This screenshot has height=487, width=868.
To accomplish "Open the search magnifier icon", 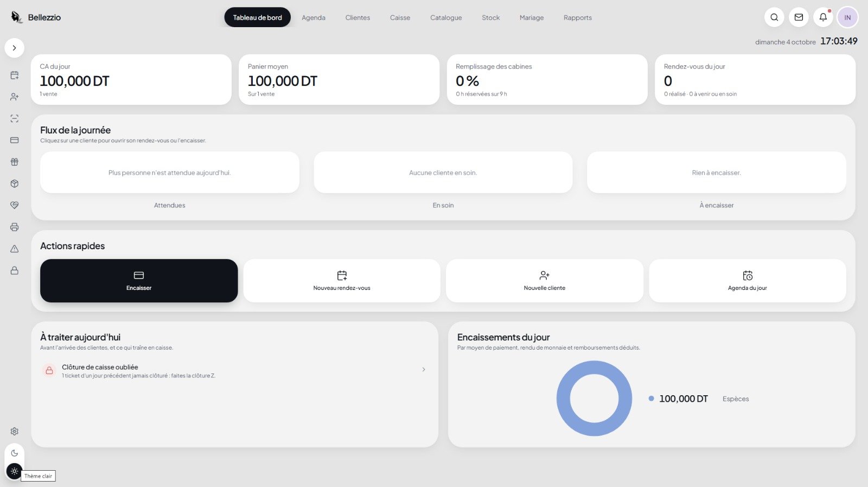I will pyautogui.click(x=774, y=17).
